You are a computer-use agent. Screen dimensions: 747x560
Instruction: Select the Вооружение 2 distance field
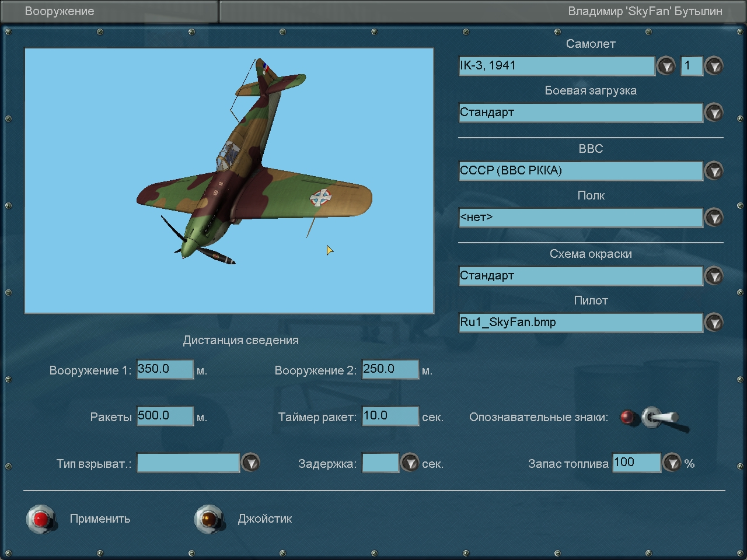[390, 369]
